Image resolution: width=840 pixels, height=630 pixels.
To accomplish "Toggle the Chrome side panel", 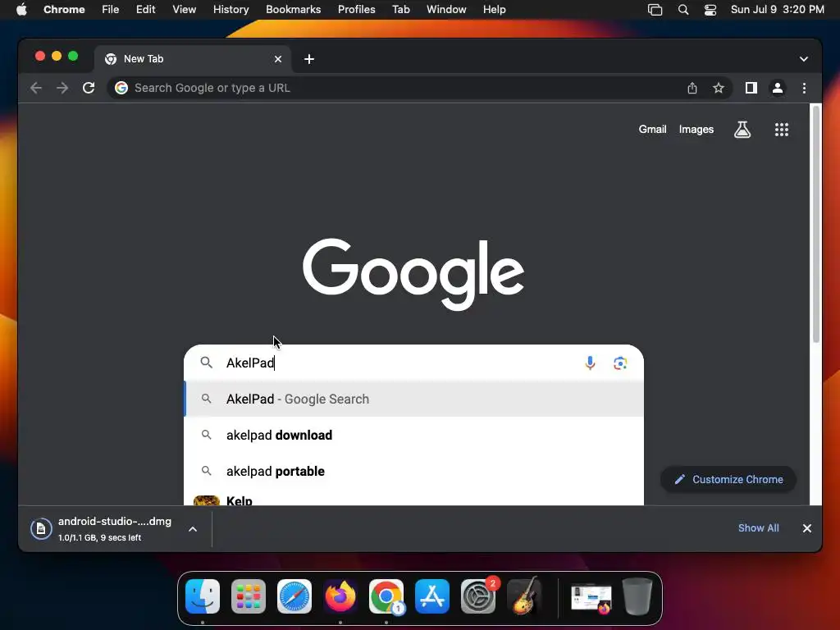I will (x=751, y=88).
